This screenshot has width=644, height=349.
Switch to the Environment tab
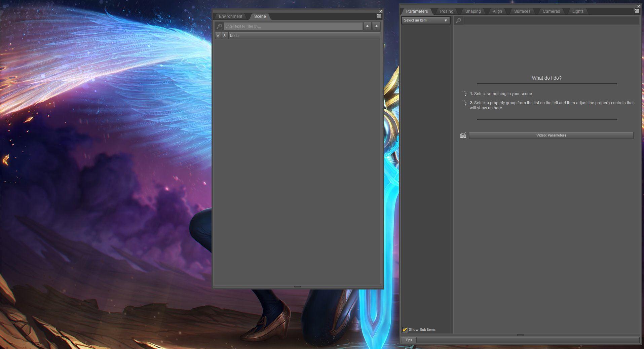pyautogui.click(x=230, y=16)
